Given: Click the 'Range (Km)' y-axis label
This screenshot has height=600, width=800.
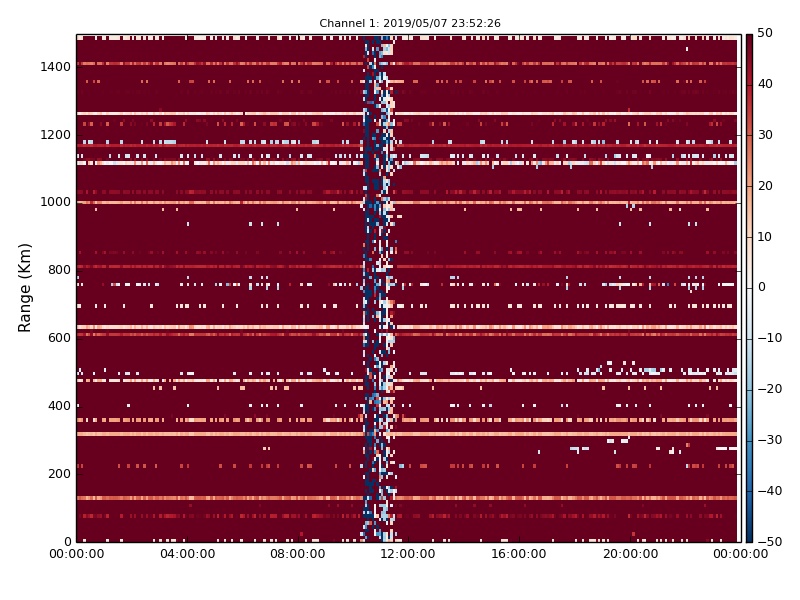Looking at the screenshot, I should 24,288.
